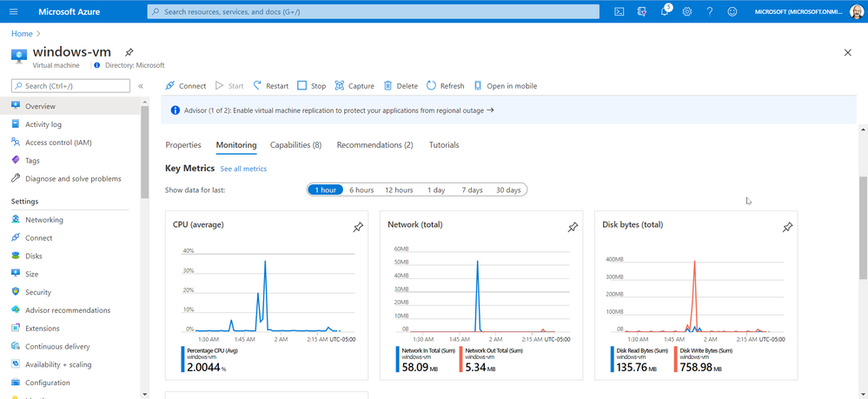Choose Open in mobile
Viewport: 868px width, 399px height.
tap(506, 86)
